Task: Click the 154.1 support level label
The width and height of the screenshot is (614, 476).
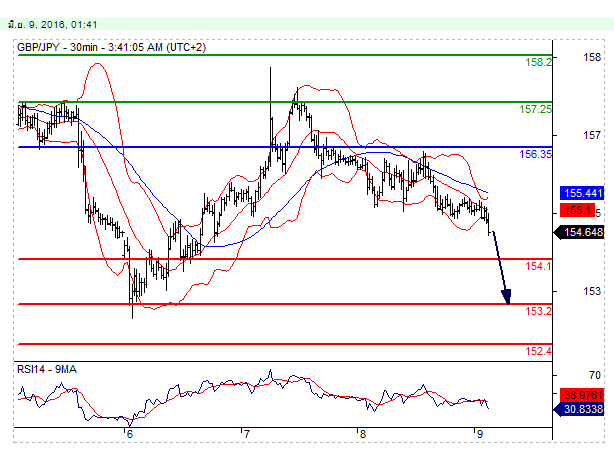Action: (538, 266)
